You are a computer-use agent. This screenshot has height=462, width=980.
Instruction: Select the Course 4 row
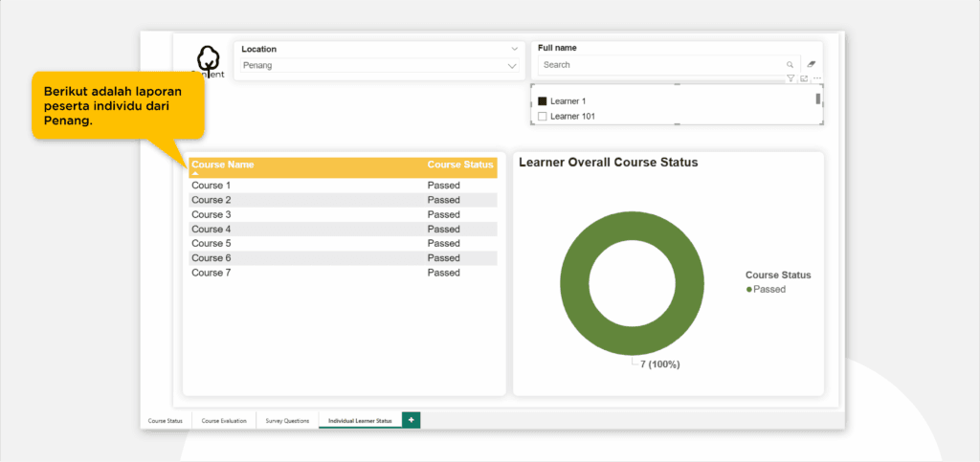click(344, 230)
